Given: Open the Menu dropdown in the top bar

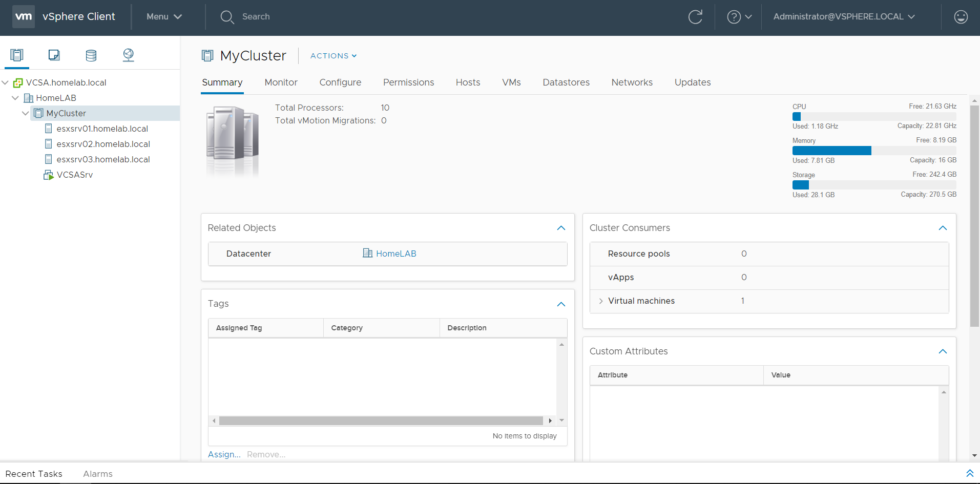Looking at the screenshot, I should pos(163,16).
